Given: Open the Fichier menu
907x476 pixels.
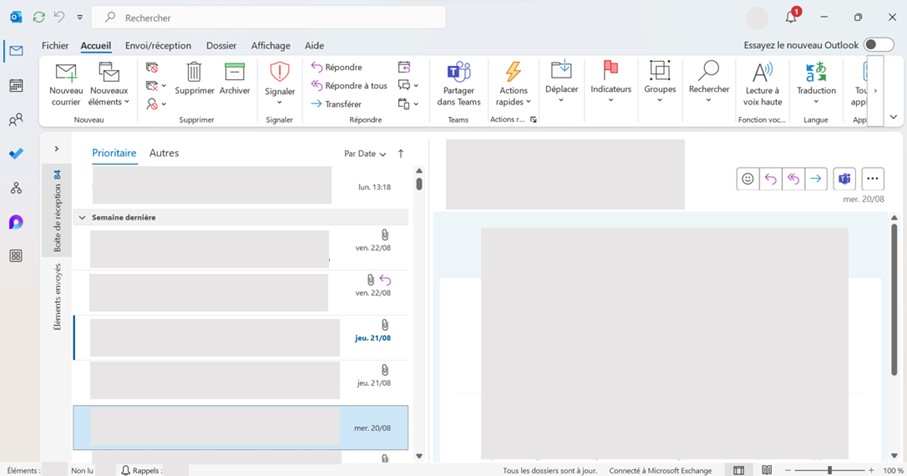Looking at the screenshot, I should (x=55, y=45).
